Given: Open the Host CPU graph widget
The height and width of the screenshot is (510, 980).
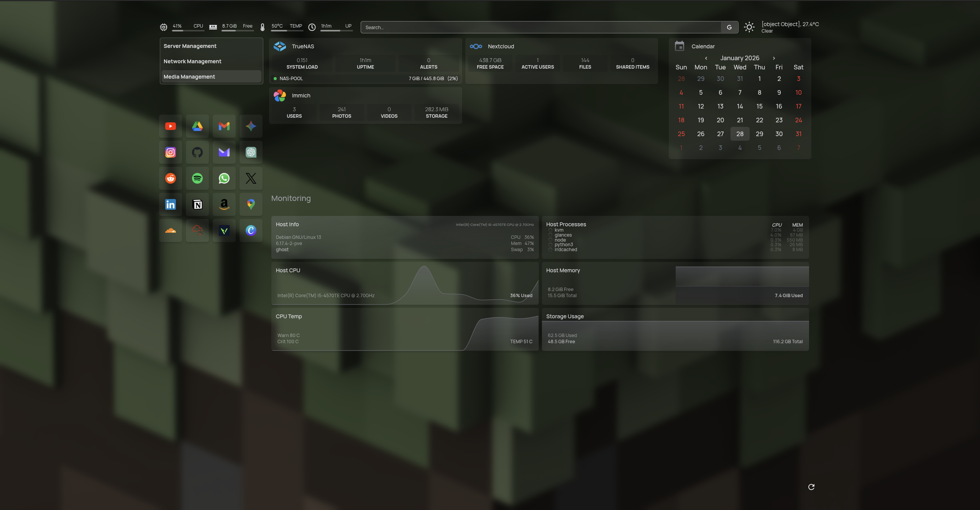Looking at the screenshot, I should (405, 283).
